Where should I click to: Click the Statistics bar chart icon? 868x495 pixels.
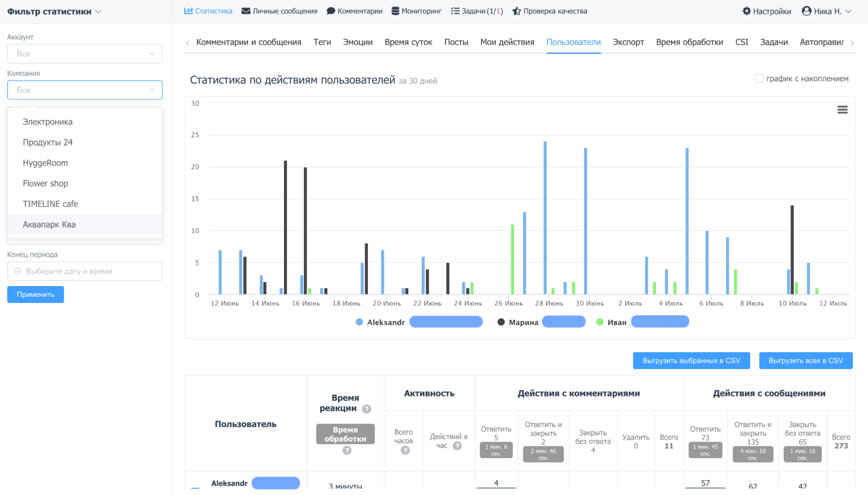[x=188, y=11]
